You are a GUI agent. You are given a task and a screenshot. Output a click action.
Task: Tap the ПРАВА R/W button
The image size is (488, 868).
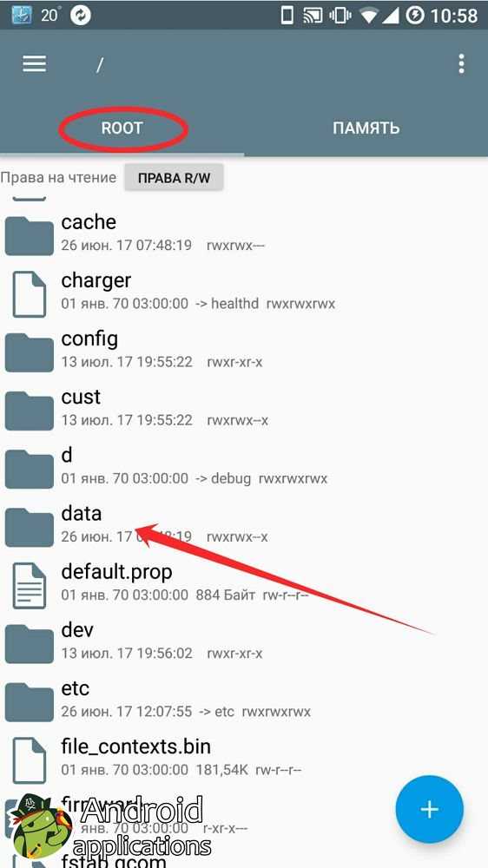(174, 178)
